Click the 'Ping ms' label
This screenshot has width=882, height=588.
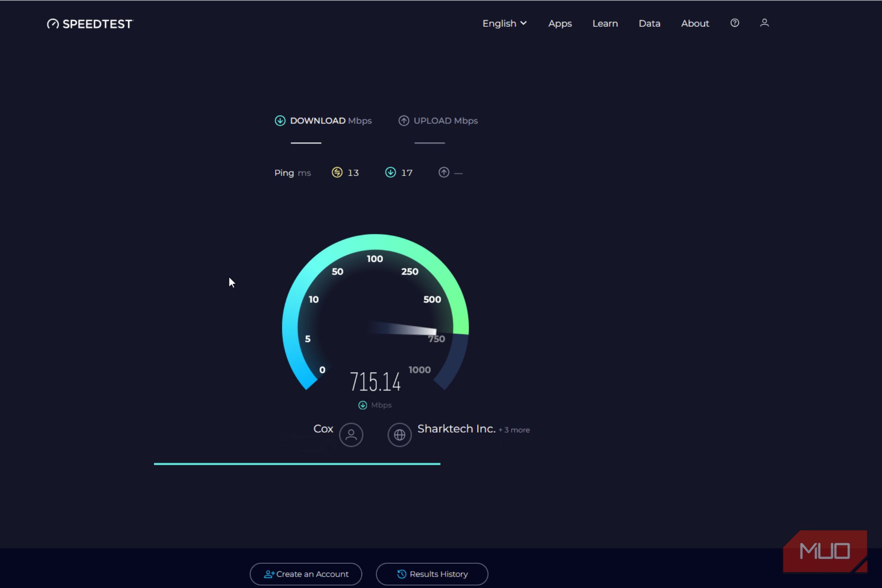(x=292, y=173)
